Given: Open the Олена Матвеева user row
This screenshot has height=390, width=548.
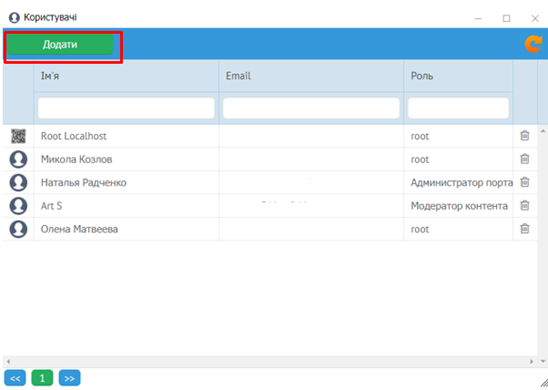Looking at the screenshot, I should click(270, 229).
